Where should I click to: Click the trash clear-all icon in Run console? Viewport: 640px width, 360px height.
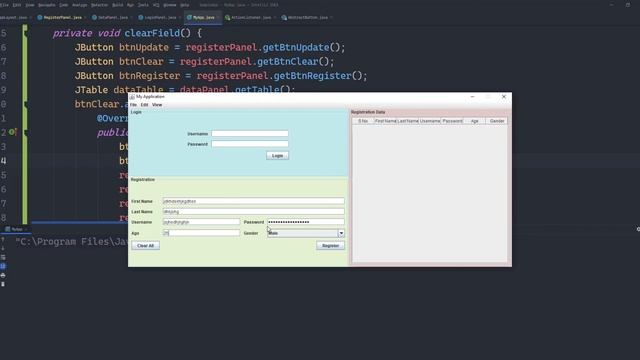pos(3,284)
